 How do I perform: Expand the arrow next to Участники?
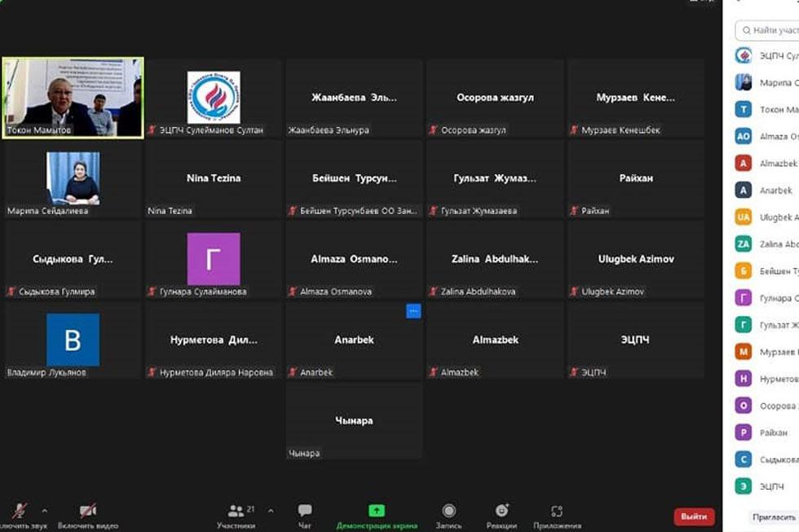(271, 511)
